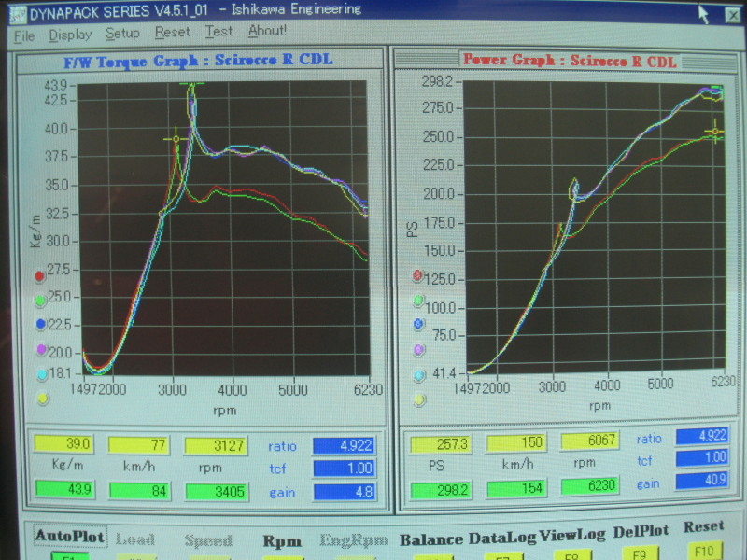This screenshot has width=747, height=560.
Task: Click the grayed Load label
Action: point(135,539)
